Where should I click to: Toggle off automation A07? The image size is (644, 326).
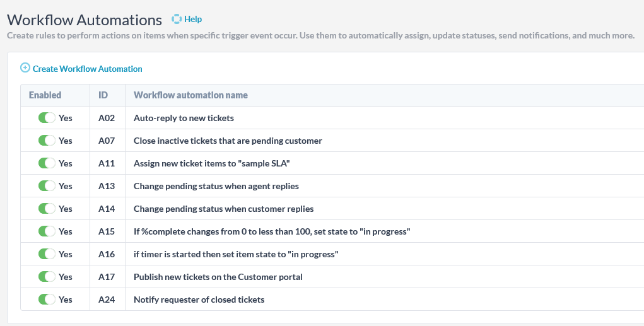pos(47,141)
